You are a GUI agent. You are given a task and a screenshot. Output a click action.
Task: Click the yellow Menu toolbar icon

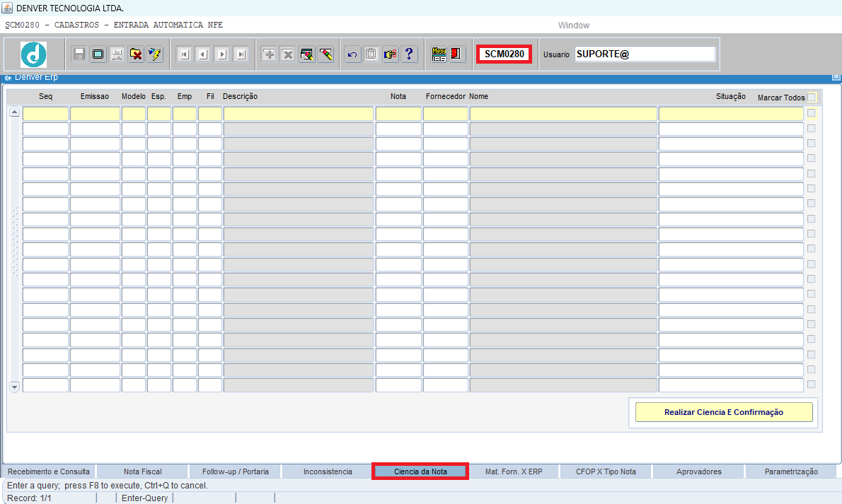tap(439, 54)
